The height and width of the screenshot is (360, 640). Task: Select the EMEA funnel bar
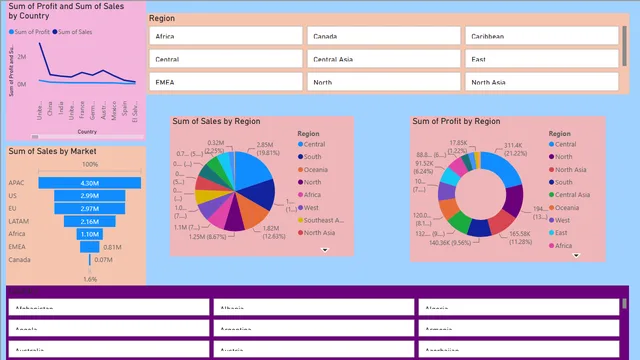pyautogui.click(x=90, y=247)
